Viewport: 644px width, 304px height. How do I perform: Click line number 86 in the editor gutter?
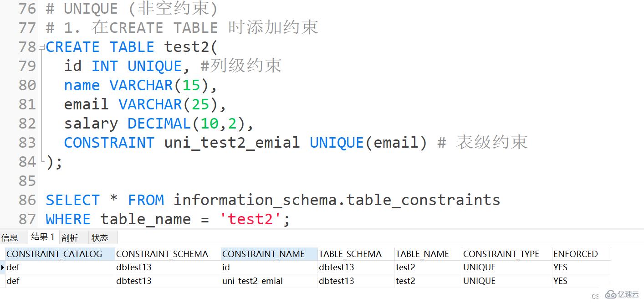(26, 200)
